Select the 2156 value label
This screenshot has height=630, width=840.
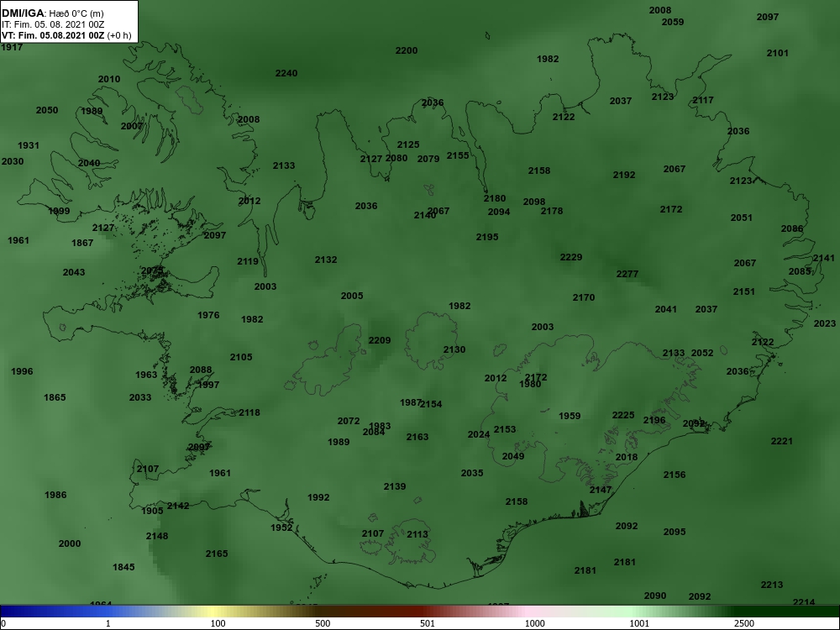pyautogui.click(x=674, y=475)
